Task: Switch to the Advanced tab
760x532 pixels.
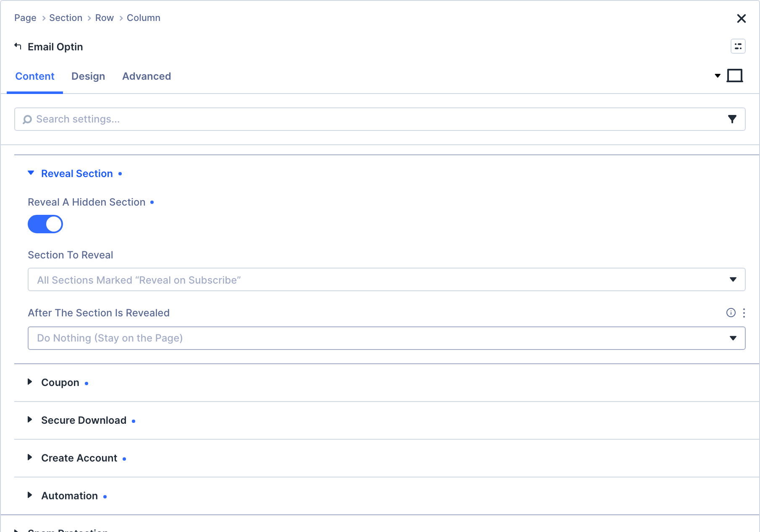Action: point(147,76)
